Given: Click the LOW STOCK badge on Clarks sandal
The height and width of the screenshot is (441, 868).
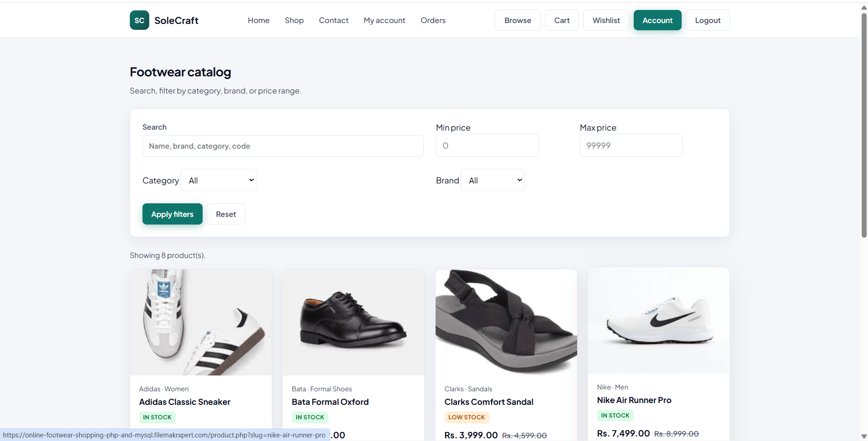Looking at the screenshot, I should pyautogui.click(x=466, y=417).
